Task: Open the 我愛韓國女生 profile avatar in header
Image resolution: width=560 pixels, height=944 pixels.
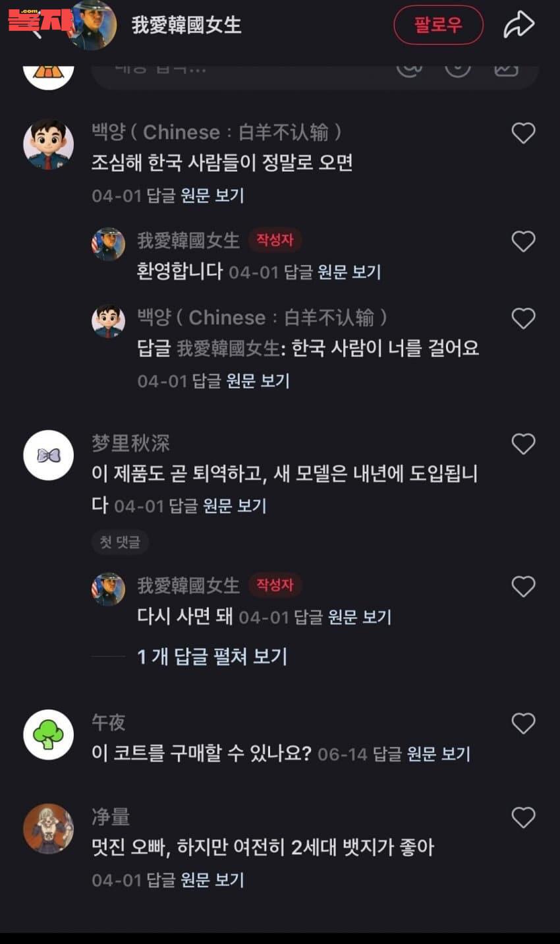Action: coord(94,25)
